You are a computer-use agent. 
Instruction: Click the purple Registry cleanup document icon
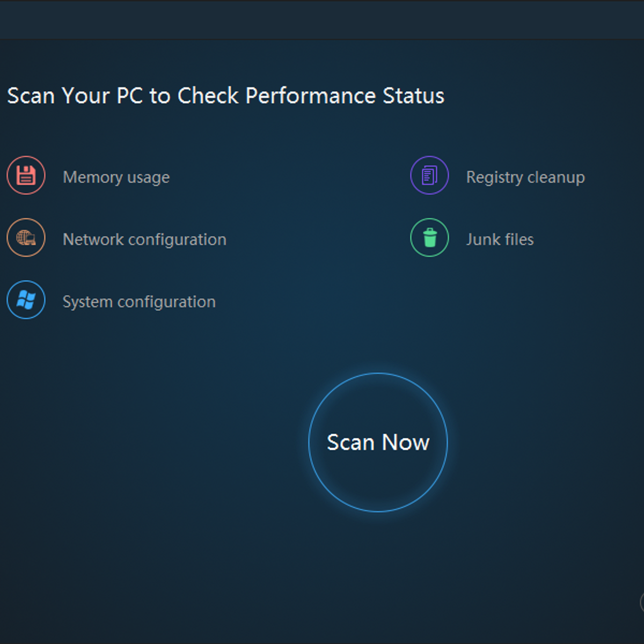pos(429,175)
